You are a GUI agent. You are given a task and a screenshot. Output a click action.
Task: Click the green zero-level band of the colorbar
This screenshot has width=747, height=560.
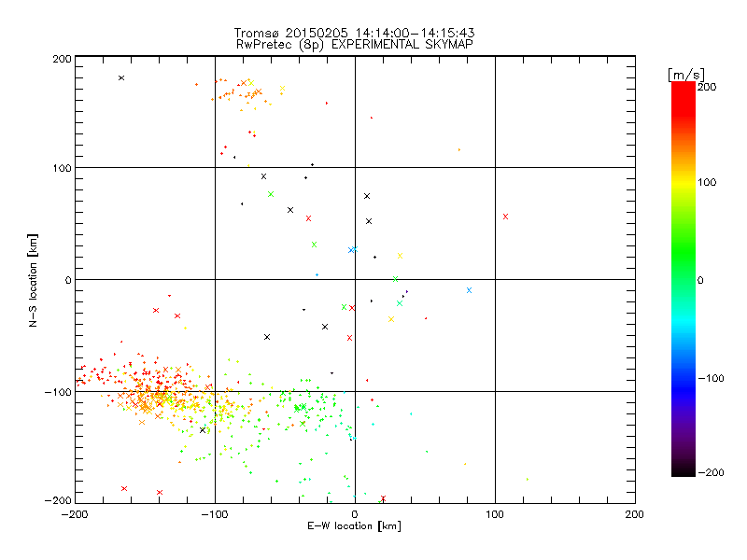coord(684,280)
